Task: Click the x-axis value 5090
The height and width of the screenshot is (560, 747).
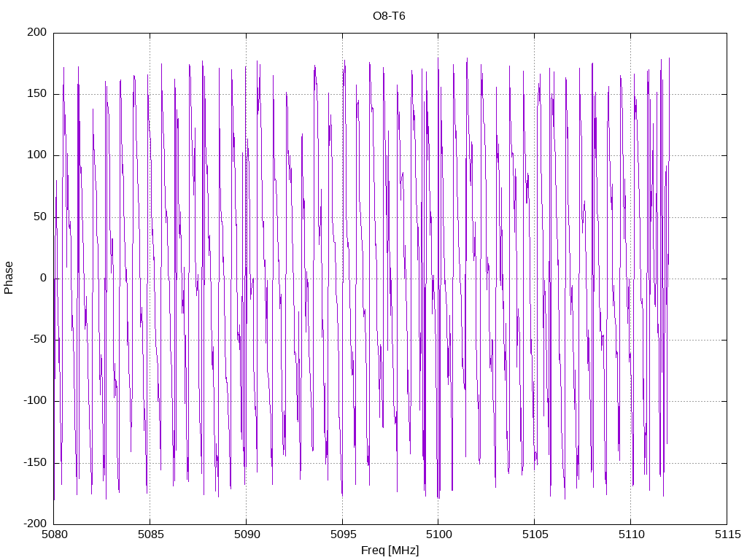Action: 247,534
